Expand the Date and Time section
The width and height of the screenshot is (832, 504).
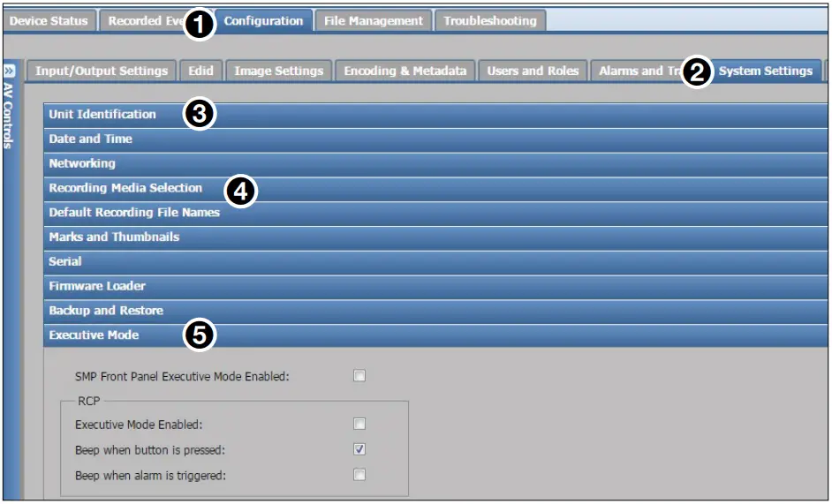pyautogui.click(x=435, y=139)
